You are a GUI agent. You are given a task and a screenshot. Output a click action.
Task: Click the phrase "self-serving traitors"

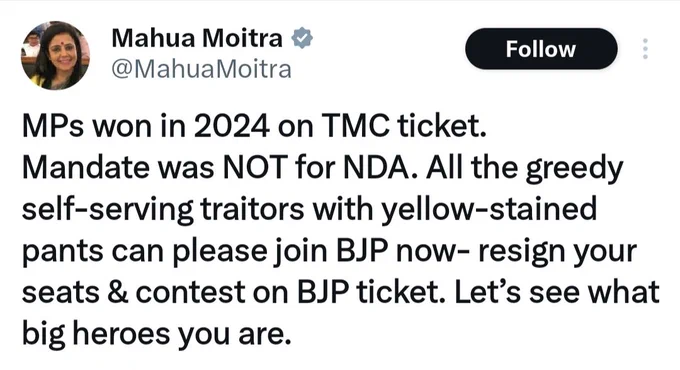163,210
